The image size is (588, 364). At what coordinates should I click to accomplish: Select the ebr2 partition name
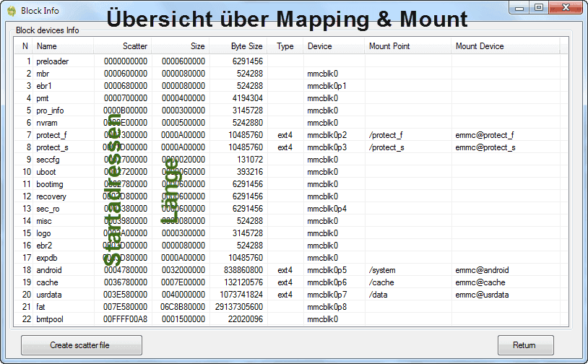[44, 246]
